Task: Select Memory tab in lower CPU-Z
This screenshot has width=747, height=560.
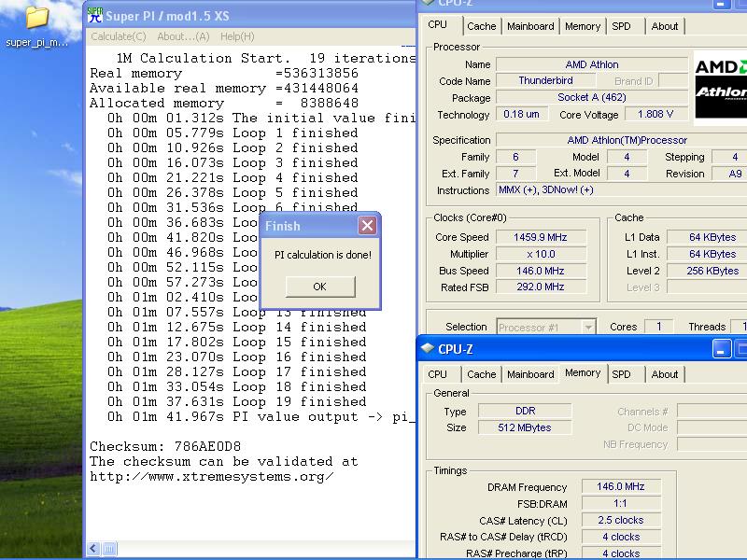Action: click(583, 372)
